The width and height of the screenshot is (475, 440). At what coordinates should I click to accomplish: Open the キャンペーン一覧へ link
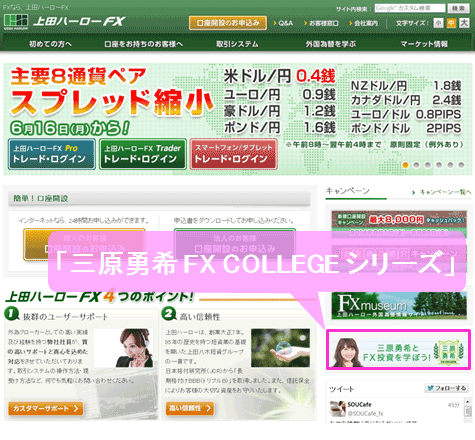coord(442,192)
